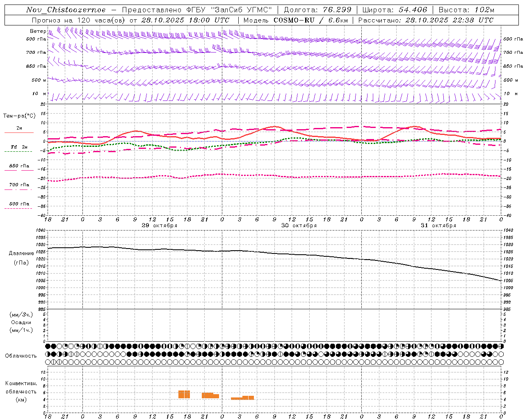Image resolution: width=525 pixels, height=420 pixels.
Task: Click the "(мм/1ч.)" precipitation unit label
Action: (21, 330)
